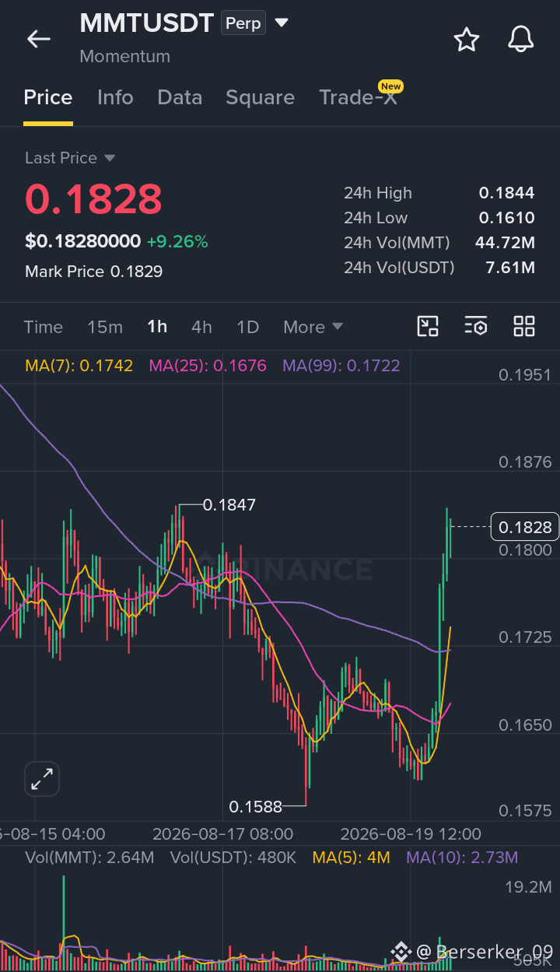The image size is (560, 972).
Task: Tap the Vol(MMT): 2.64M label
Action: pyautogui.click(x=89, y=858)
